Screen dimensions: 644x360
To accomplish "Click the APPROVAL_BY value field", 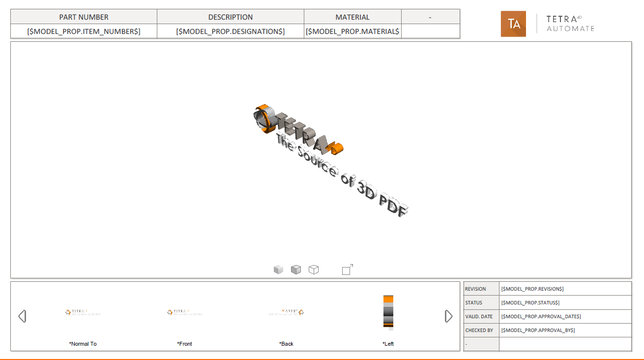I will (x=565, y=330).
